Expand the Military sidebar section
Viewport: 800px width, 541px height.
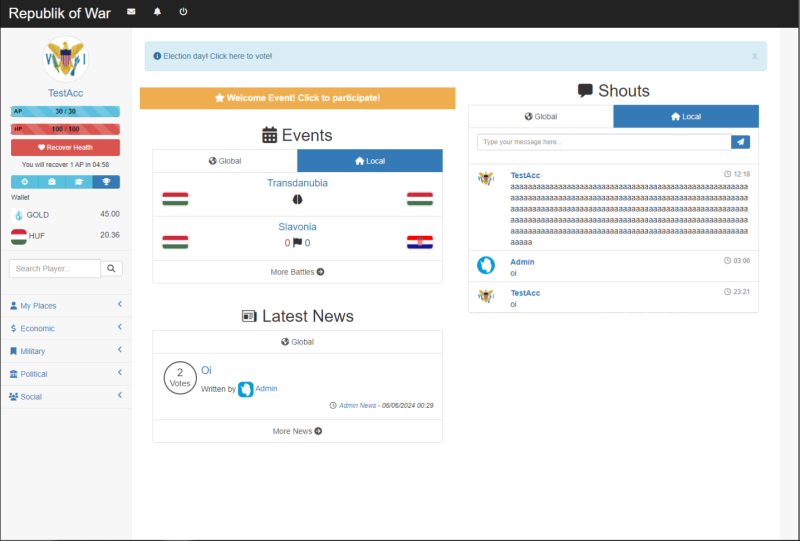tap(65, 351)
